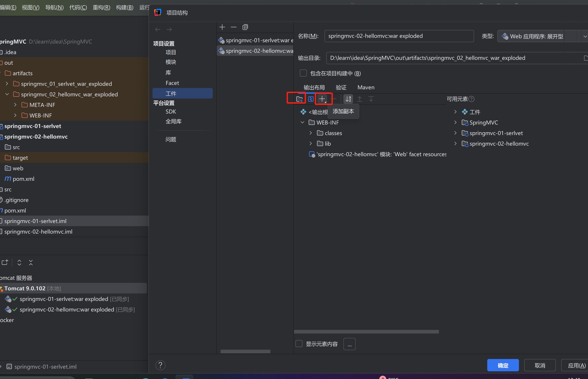Expand the classes folder node

(311, 133)
